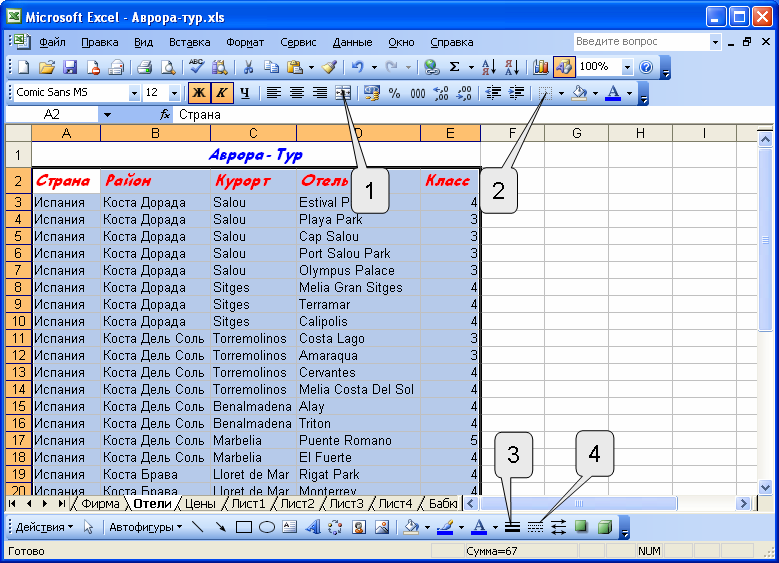Image resolution: width=779 pixels, height=563 pixels.
Task: Align text to the left
Action: pyautogui.click(x=274, y=92)
